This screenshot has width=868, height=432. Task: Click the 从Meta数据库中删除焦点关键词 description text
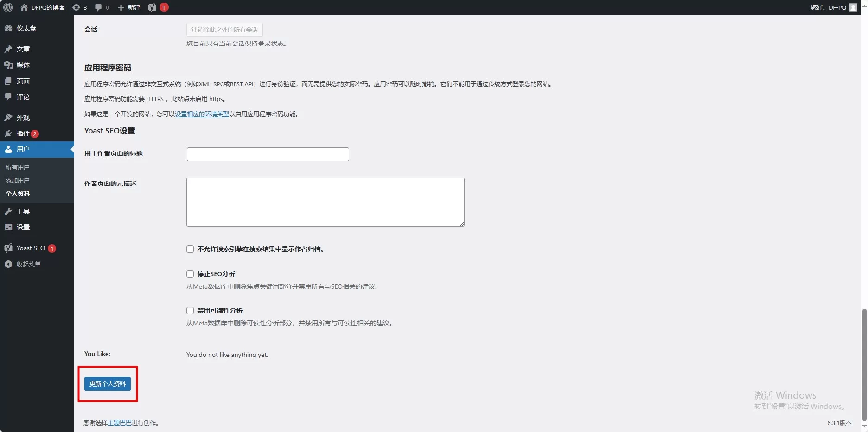coord(283,287)
